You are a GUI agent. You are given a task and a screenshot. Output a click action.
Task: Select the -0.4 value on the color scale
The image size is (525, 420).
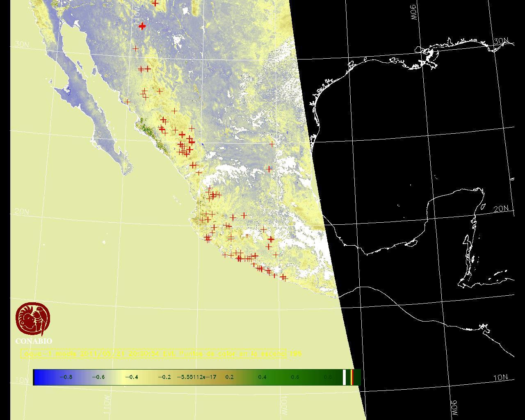pyautogui.click(x=131, y=377)
